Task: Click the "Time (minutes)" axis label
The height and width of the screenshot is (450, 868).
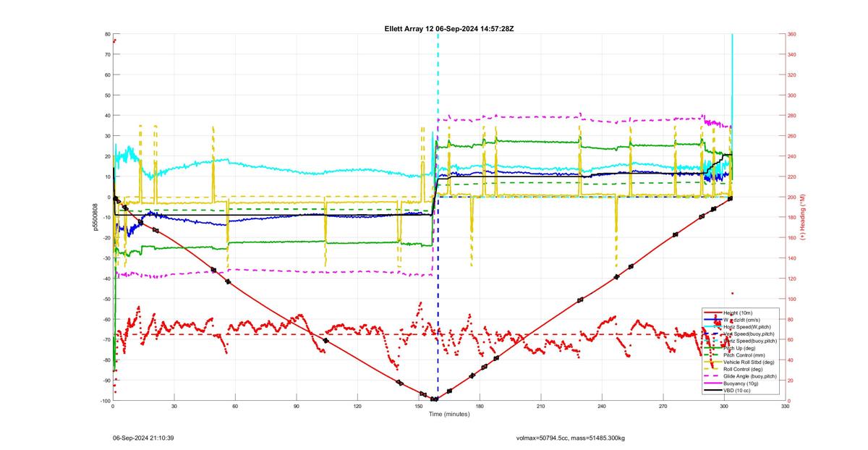Action: point(449,415)
